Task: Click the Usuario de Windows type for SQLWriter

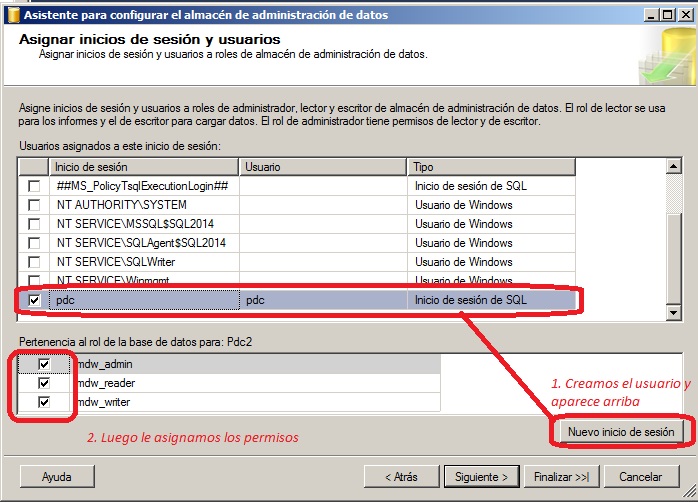Action: click(463, 262)
